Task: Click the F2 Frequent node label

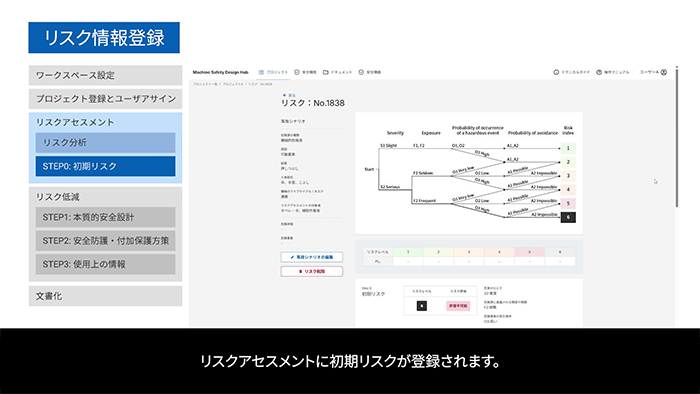Action: point(424,201)
